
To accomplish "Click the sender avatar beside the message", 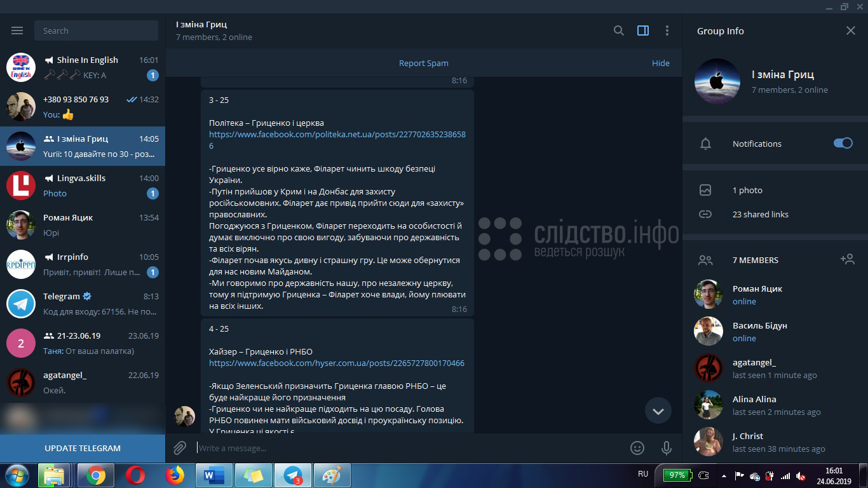I will click(x=185, y=416).
